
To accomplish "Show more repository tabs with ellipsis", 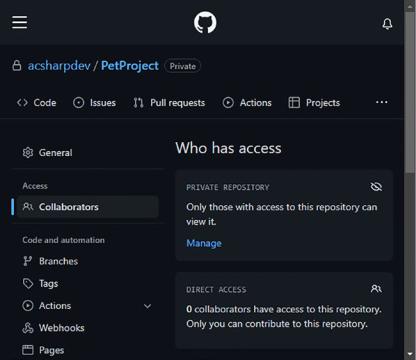I will coord(382,102).
